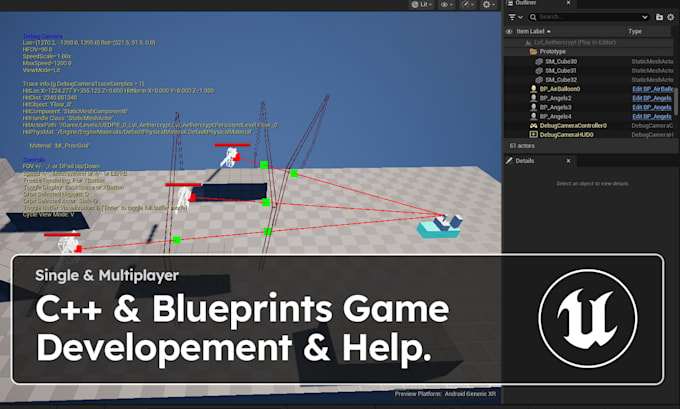This screenshot has width=680, height=409.
Task: Select the SM_Cube32 actor
Action: [589, 79]
